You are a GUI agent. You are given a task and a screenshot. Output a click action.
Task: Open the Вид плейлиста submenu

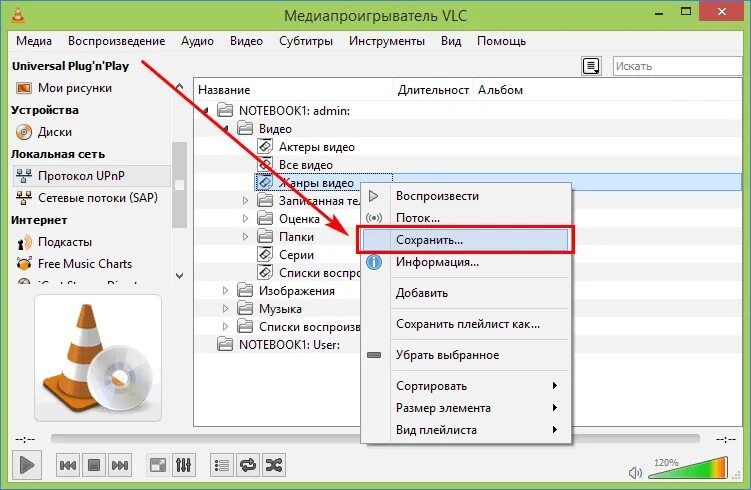(466, 430)
